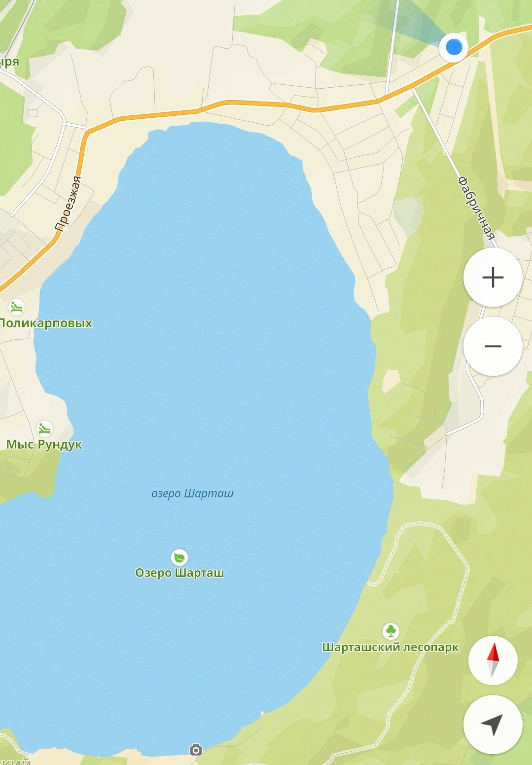The image size is (532, 765).
Task: Open the camera photo marker at the lake shore
Action: click(196, 750)
